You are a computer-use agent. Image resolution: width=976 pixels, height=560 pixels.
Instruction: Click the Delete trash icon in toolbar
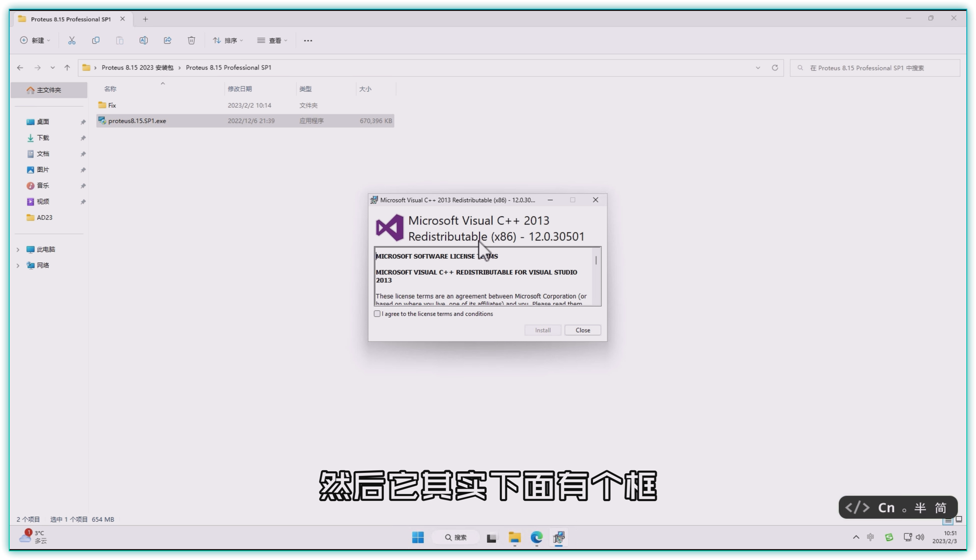pyautogui.click(x=191, y=40)
